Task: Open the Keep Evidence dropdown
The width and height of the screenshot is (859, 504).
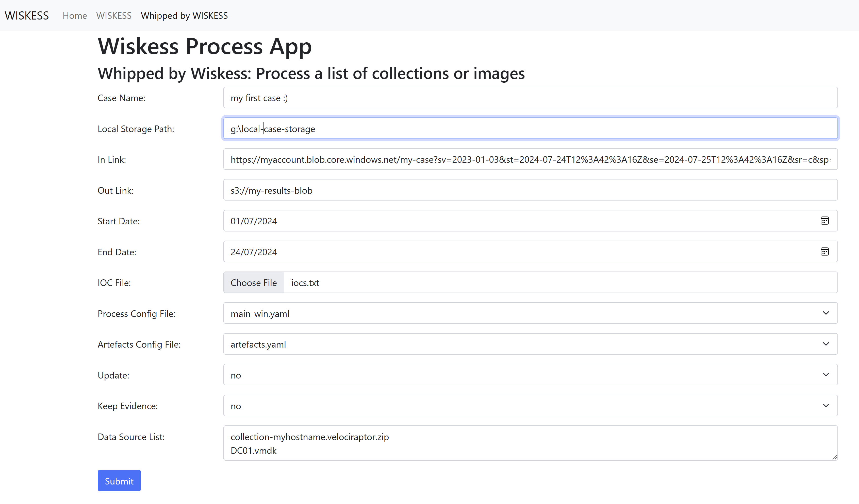Action: [530, 406]
